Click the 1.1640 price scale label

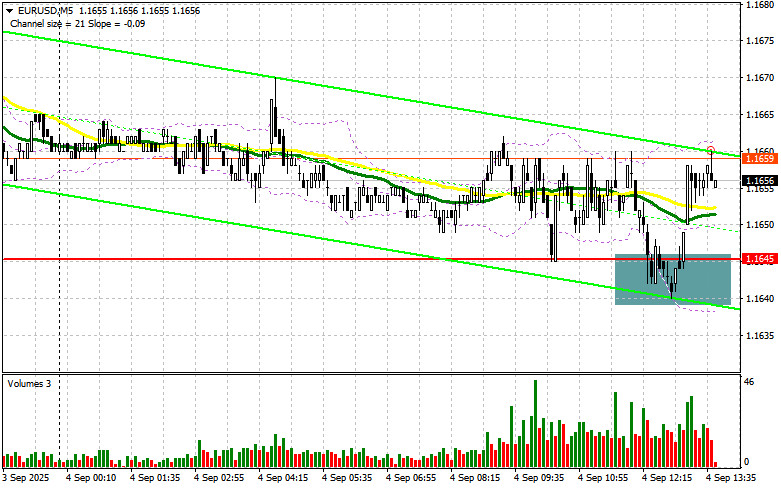760,299
